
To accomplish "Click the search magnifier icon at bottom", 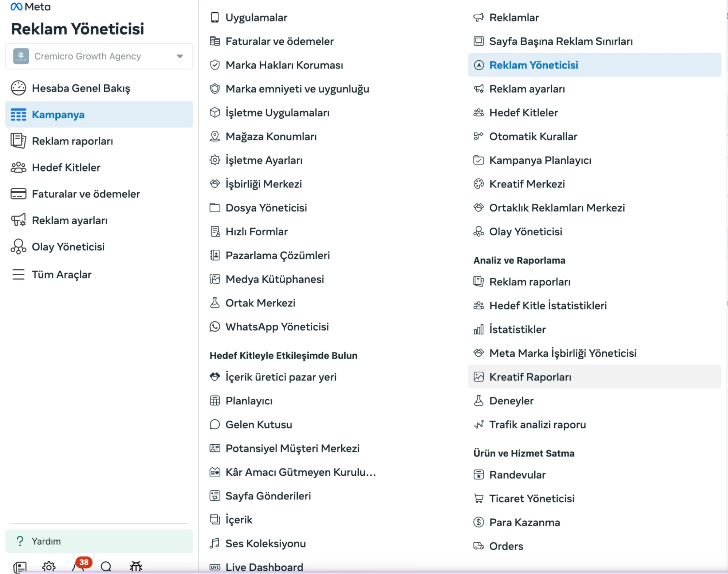I will 106,567.
